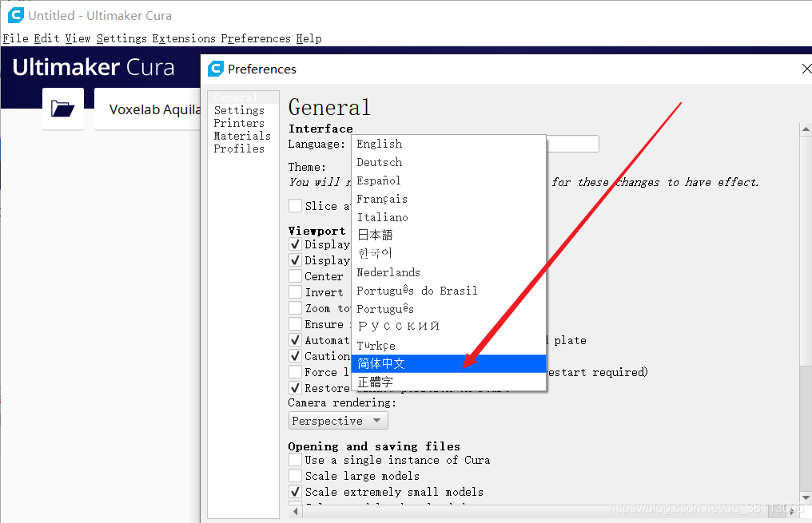
Task: Choose Русский from the language list
Action: [448, 327]
